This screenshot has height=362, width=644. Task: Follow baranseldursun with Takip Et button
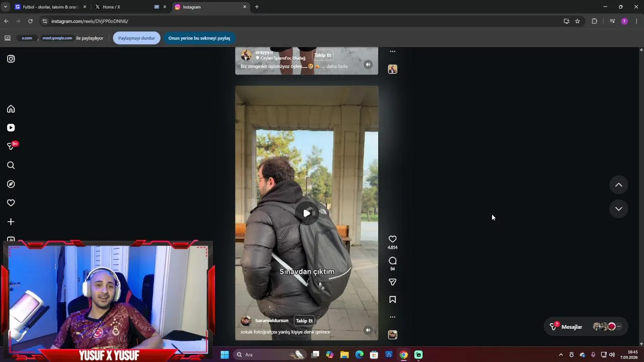[304, 321]
